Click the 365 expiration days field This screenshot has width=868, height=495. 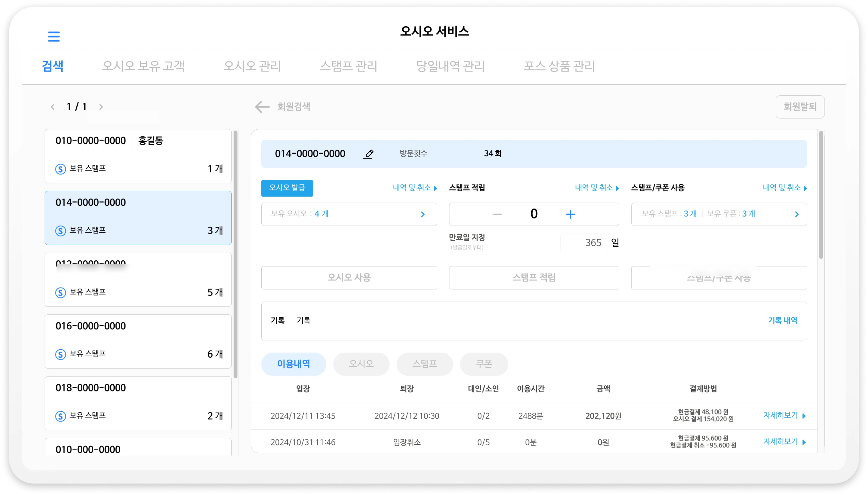[583, 243]
